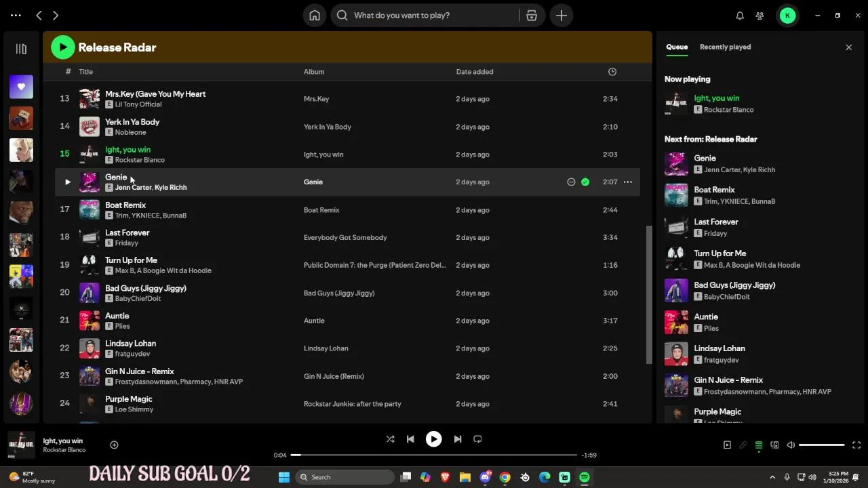Open the Yerk In Ya Body album link

[328, 127]
